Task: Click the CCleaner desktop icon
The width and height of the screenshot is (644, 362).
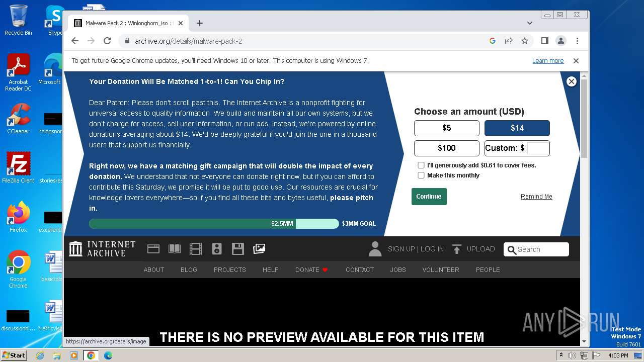Action: [x=18, y=119]
